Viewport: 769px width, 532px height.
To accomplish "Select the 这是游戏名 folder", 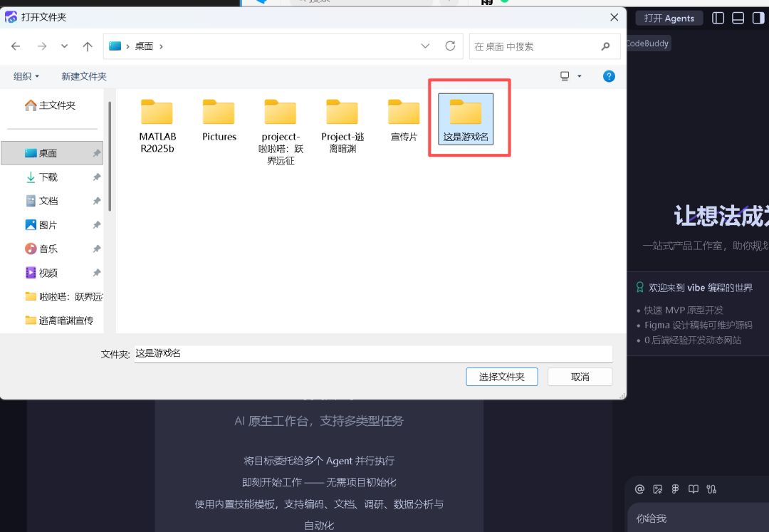I will (466, 119).
